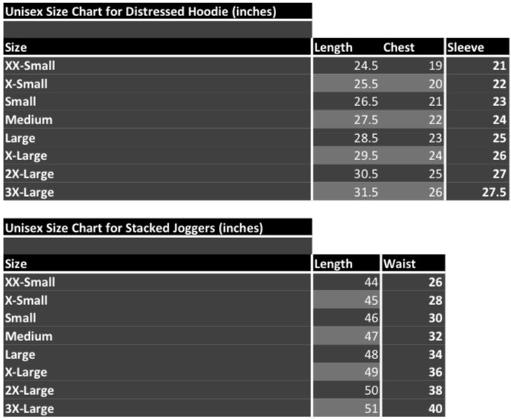Select the Chest column header
The width and height of the screenshot is (511, 420).
399,47
